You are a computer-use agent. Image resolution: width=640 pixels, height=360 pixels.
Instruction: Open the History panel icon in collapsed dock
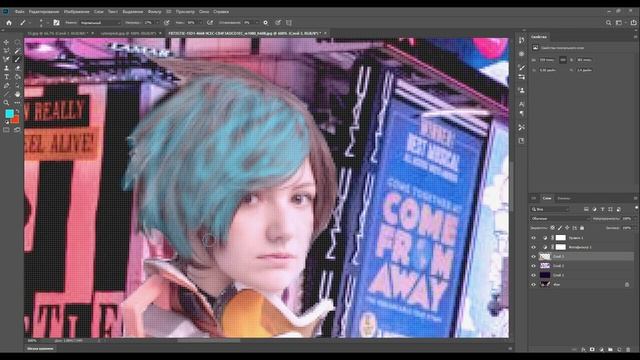click(x=522, y=40)
